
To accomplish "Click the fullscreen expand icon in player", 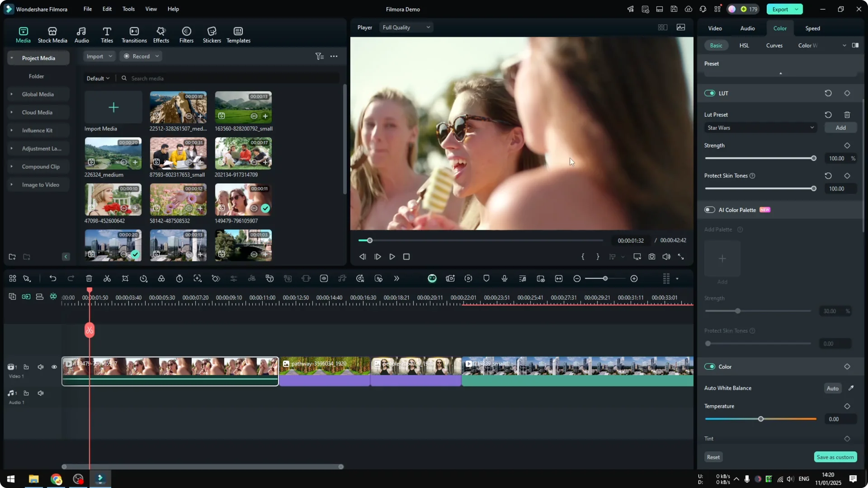I will pos(681,257).
